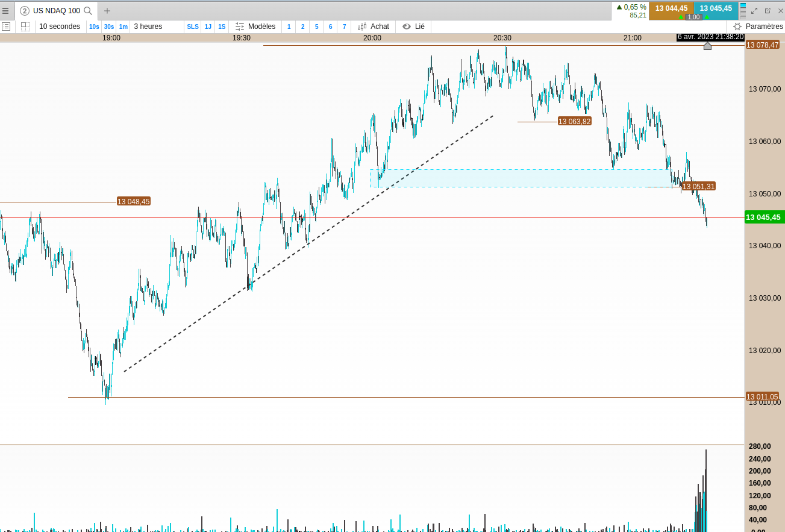Click the 6 avr. 2023 21:38:20 date label
This screenshot has height=532, width=785.
[x=711, y=37]
